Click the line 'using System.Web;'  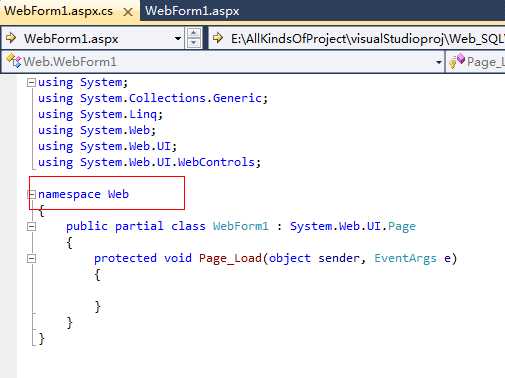pyautogui.click(x=97, y=130)
